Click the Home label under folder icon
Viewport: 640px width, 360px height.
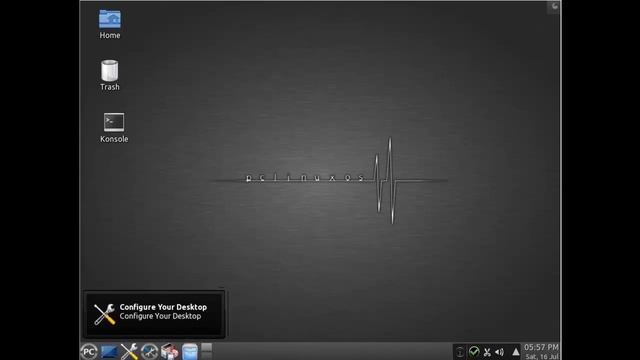[x=110, y=36]
